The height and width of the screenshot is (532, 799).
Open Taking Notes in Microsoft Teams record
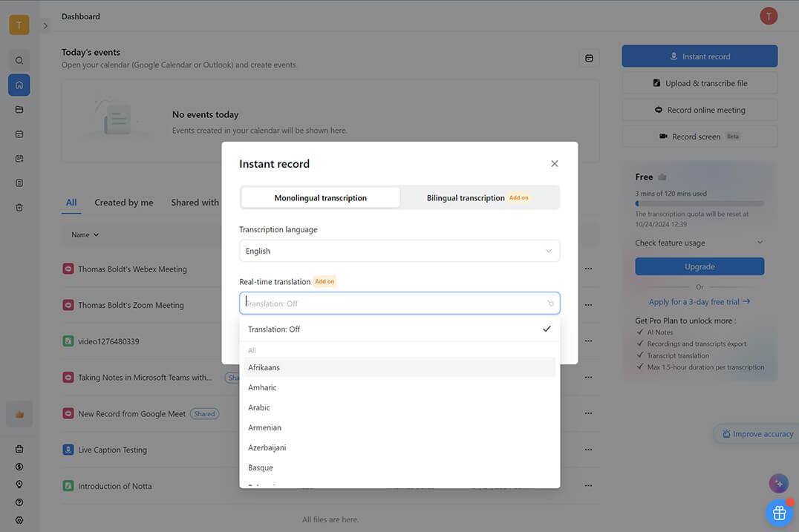click(x=146, y=377)
